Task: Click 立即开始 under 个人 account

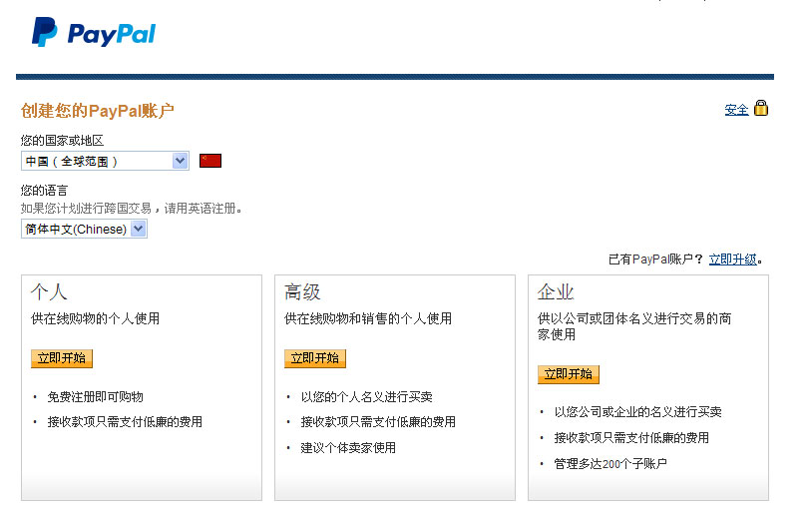Action: click(62, 358)
